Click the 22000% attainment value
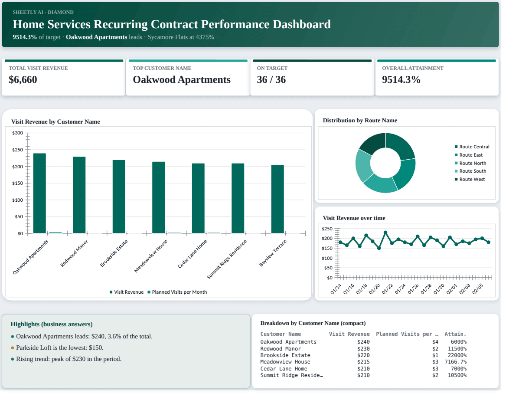The height and width of the screenshot is (400, 532). click(x=457, y=355)
